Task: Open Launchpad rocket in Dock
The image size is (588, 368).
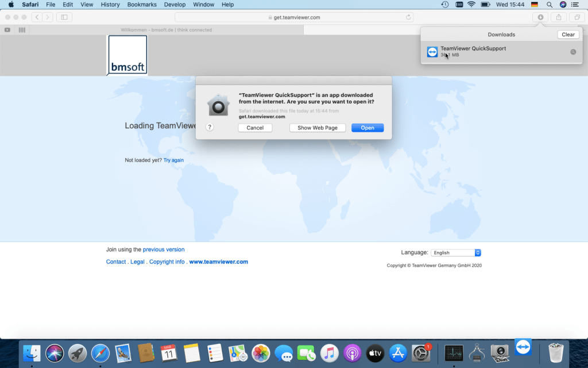Action: [x=78, y=353]
